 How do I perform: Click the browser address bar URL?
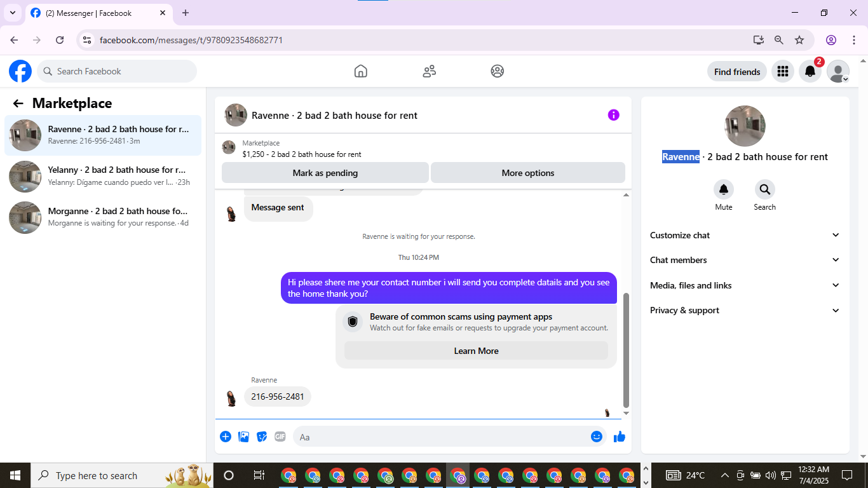[x=191, y=40]
